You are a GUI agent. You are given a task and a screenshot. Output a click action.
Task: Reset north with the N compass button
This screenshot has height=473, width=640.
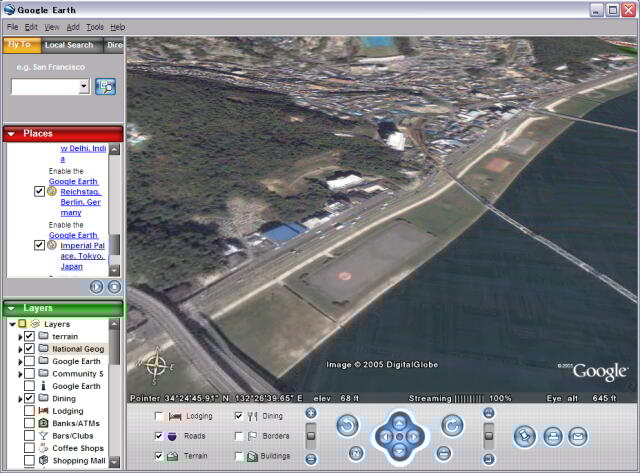coord(356,453)
